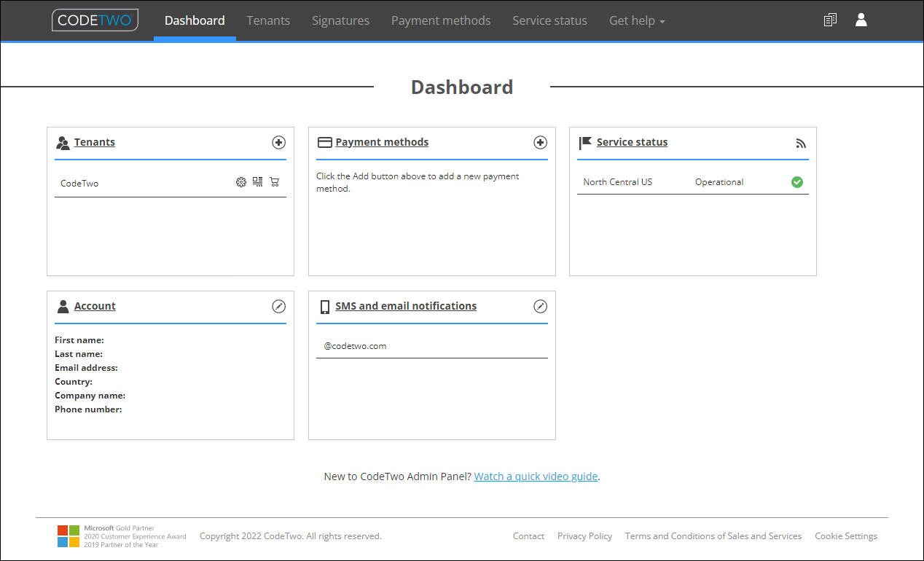
Task: Open the Service status tab
Action: [549, 20]
